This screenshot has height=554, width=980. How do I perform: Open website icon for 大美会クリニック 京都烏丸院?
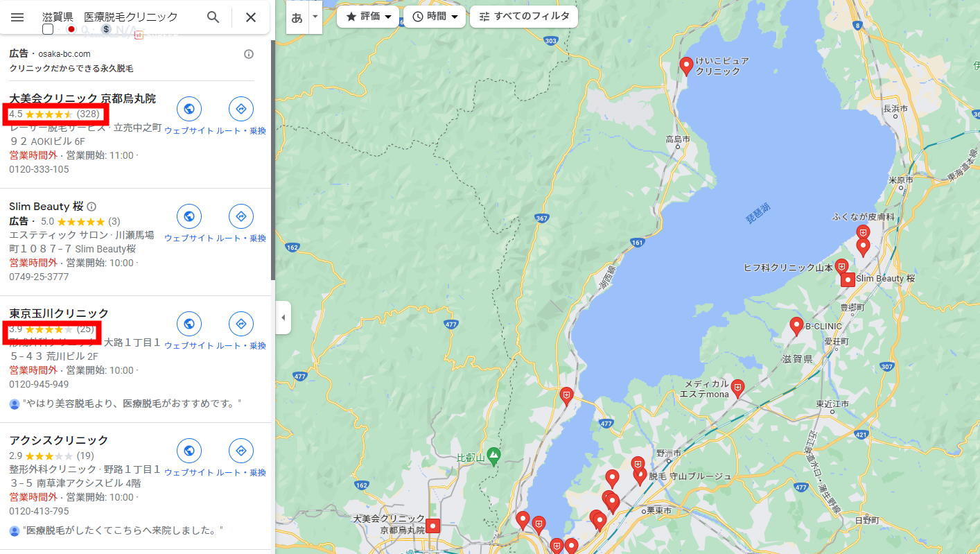[x=189, y=109]
